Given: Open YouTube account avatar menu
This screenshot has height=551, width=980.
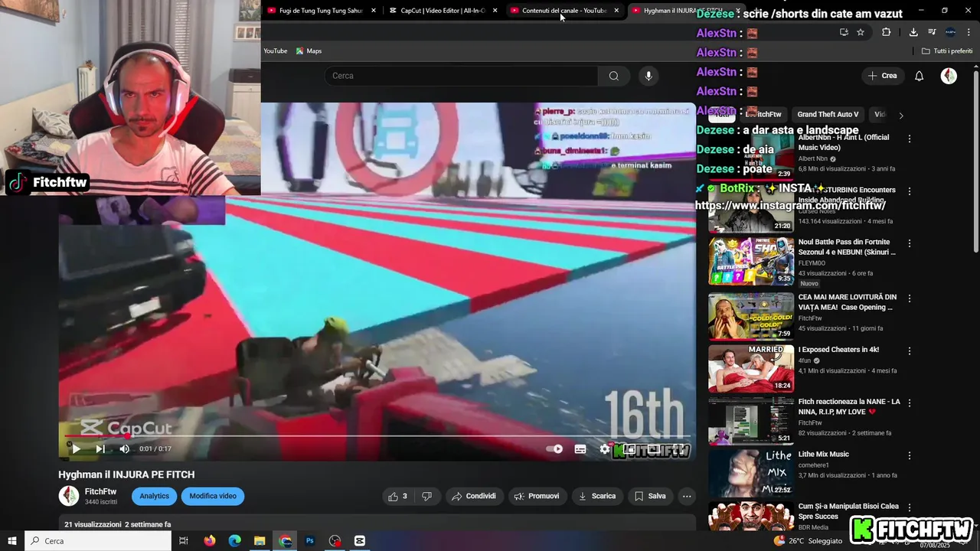Looking at the screenshot, I should [x=949, y=76].
